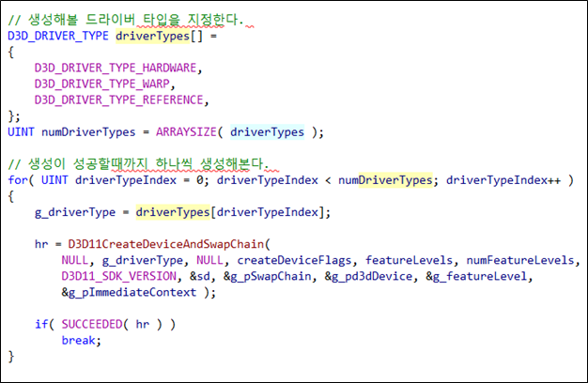Click driverTypeIndex++ increment expression
This screenshot has width=588, height=383.
pos(503,180)
